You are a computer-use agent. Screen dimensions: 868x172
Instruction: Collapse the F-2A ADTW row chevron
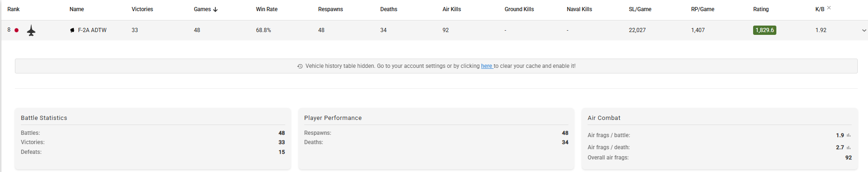[864, 31]
